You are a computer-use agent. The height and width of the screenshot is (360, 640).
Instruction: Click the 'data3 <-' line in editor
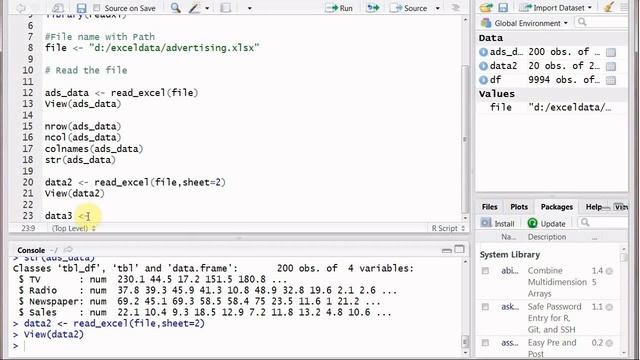coord(67,216)
